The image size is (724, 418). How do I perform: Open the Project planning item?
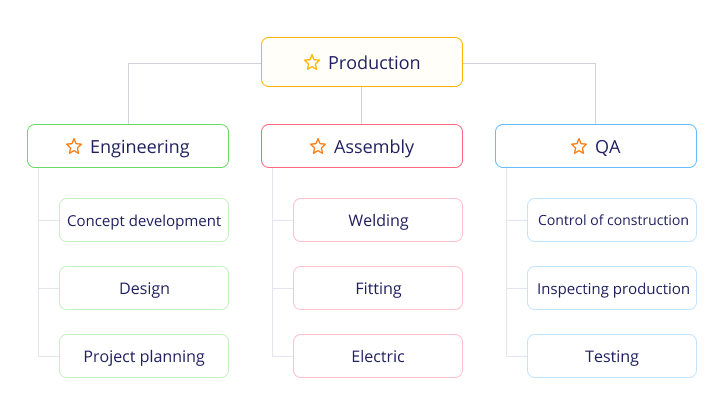coord(144,356)
